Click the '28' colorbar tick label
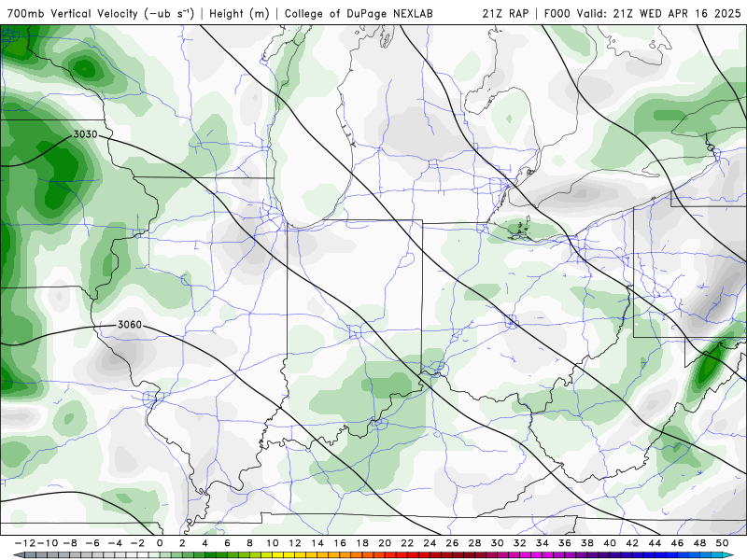 474,543
